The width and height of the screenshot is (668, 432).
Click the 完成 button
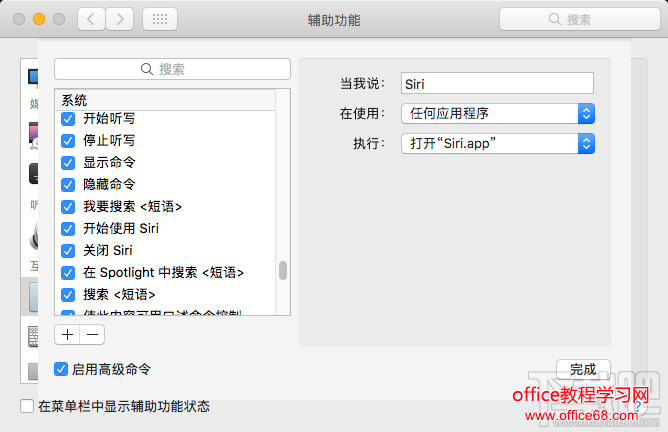[582, 369]
